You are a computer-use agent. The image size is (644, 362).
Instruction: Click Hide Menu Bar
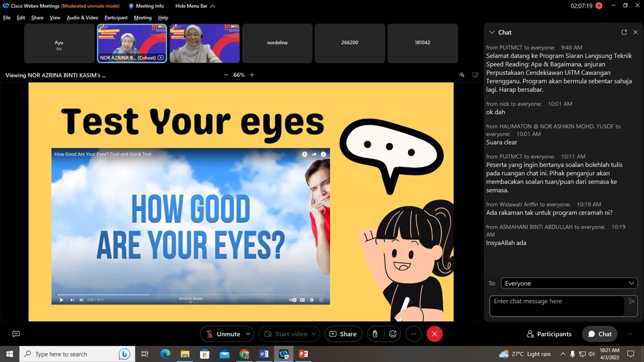(195, 6)
